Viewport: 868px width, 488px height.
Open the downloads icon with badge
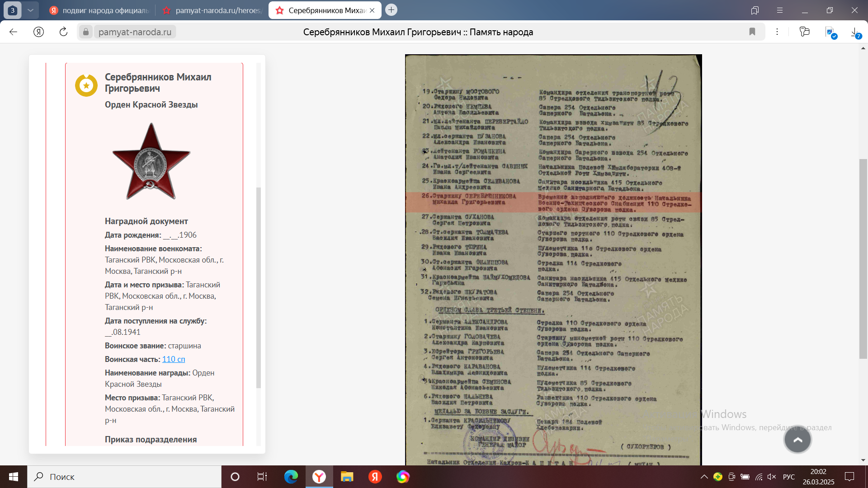click(854, 33)
